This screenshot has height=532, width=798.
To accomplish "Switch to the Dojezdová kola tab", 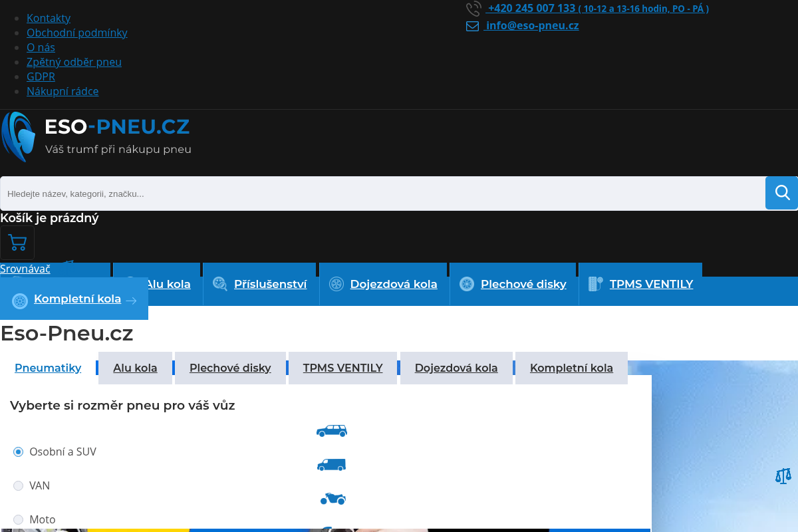I will (456, 368).
